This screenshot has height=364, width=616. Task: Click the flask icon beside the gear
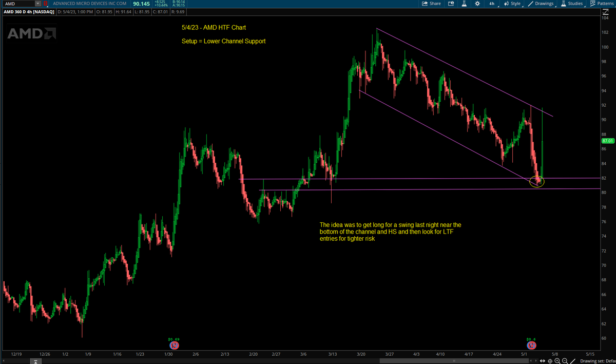(465, 4)
